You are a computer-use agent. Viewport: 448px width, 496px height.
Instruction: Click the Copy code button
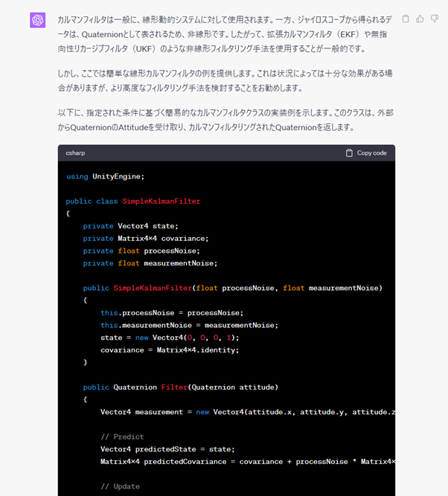(x=366, y=153)
